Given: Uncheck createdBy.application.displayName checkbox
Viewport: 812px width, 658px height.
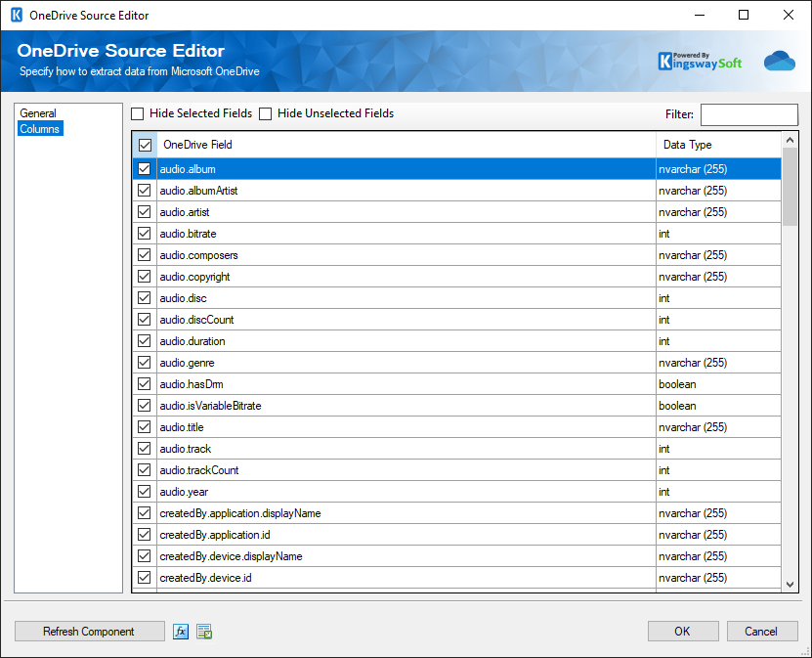Looking at the screenshot, I should point(145,513).
